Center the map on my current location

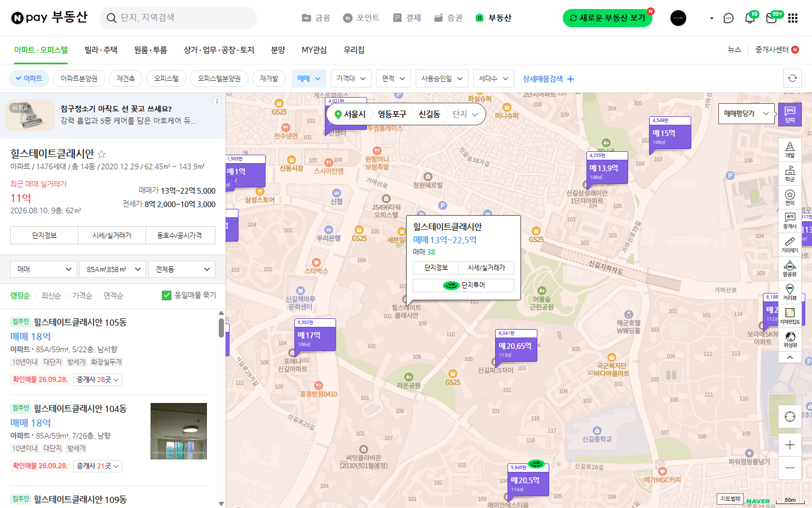[x=789, y=417]
